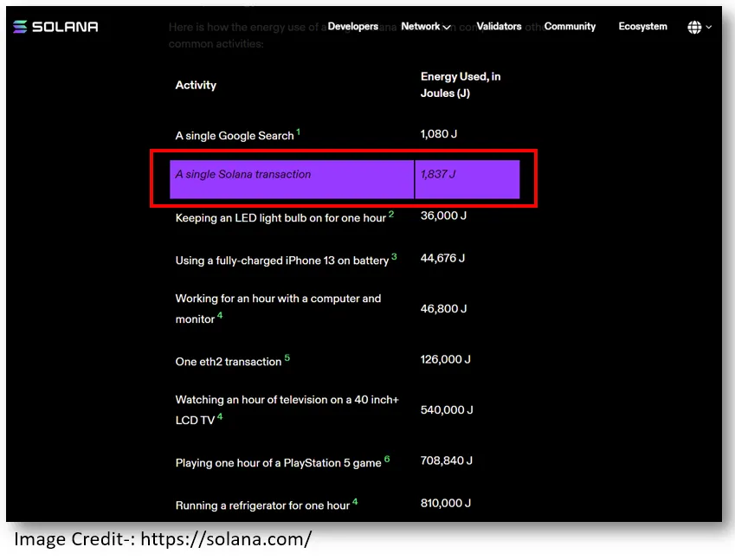This screenshot has width=735, height=560.
Task: Follow footnote 1 beside Google Search
Action: (x=298, y=132)
